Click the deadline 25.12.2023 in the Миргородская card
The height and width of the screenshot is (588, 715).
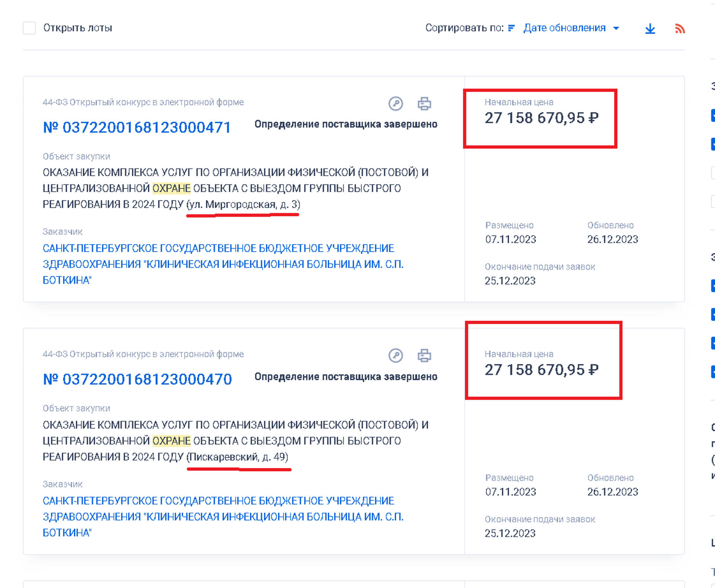[x=510, y=281]
